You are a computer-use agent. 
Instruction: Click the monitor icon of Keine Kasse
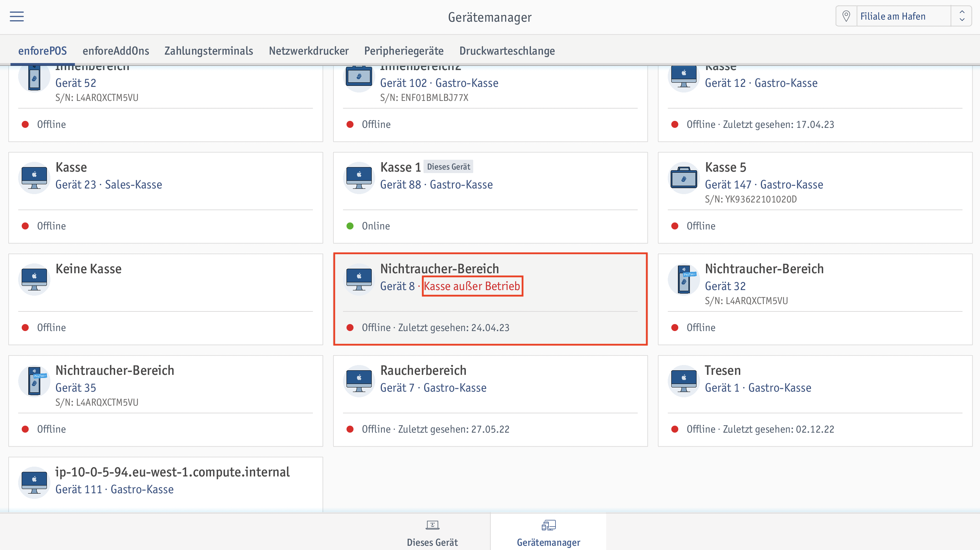tap(34, 280)
